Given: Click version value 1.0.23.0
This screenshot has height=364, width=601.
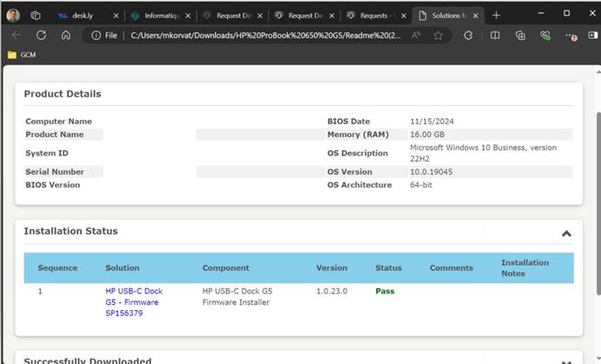Looking at the screenshot, I should pos(331,291).
